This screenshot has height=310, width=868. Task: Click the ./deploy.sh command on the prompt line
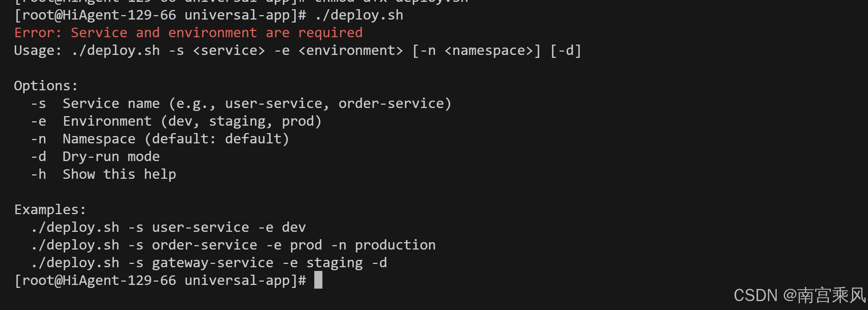[359, 15]
